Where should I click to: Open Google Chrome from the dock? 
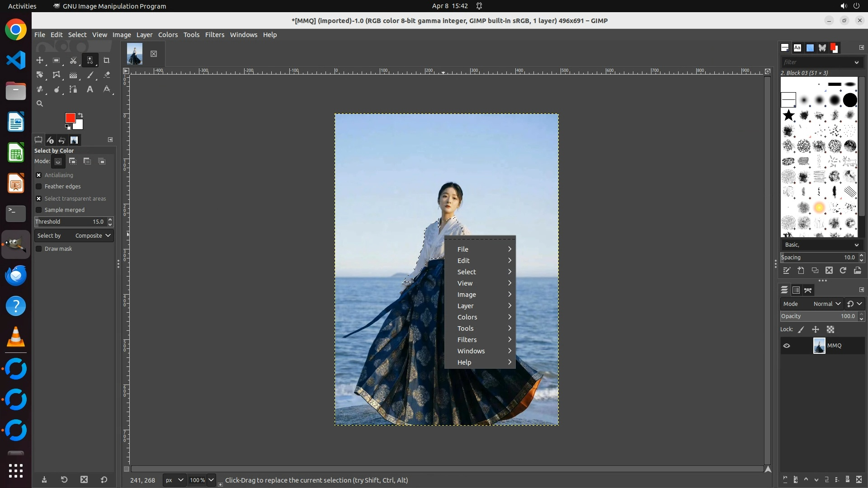tap(16, 30)
